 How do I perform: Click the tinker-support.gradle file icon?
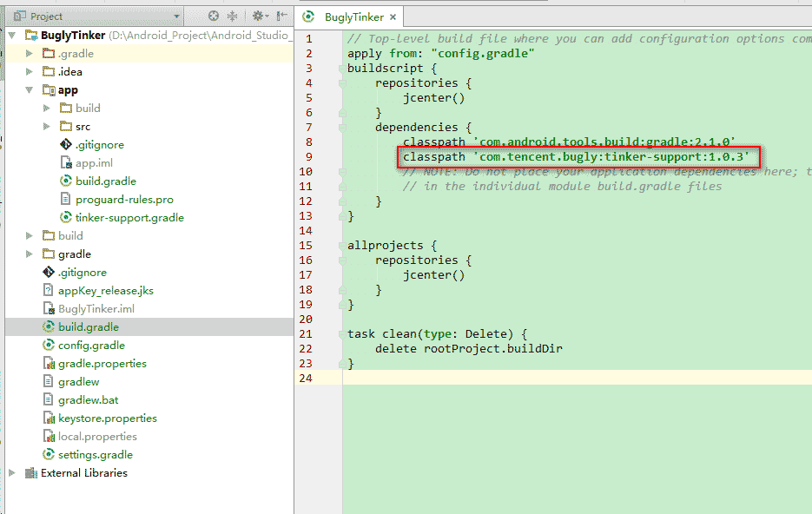(66, 217)
